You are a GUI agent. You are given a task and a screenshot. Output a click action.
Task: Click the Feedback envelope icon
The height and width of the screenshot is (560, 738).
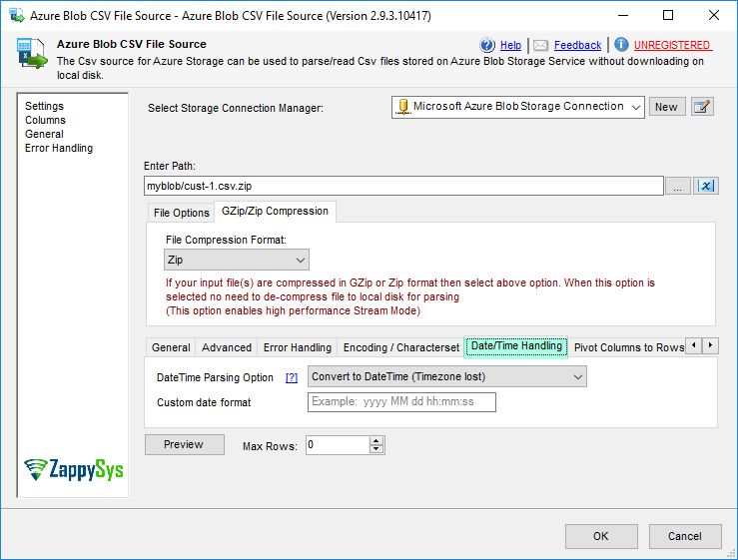tap(540, 45)
